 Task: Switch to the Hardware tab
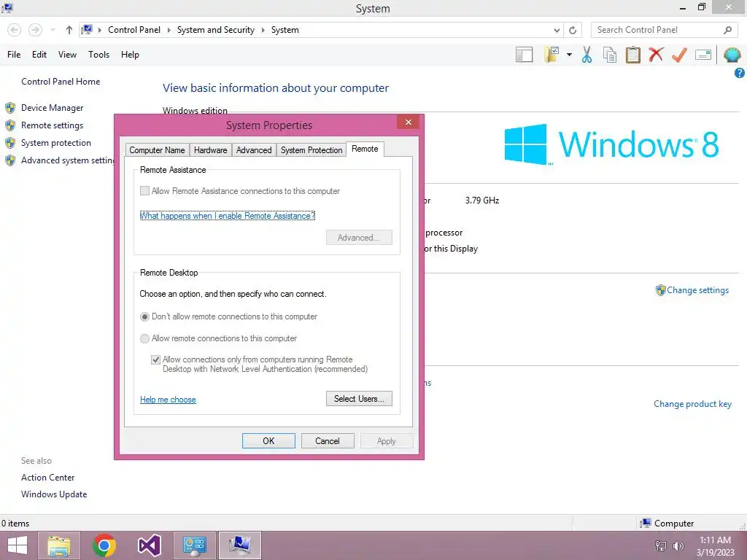coord(211,150)
